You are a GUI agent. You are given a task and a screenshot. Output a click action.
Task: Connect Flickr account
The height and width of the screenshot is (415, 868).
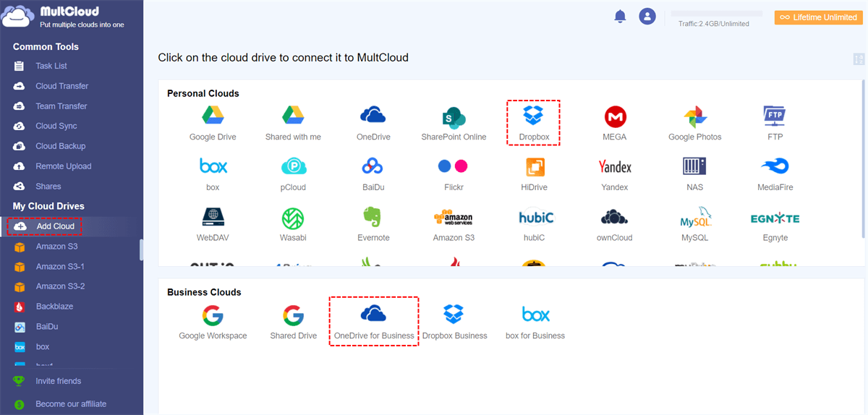[454, 174]
